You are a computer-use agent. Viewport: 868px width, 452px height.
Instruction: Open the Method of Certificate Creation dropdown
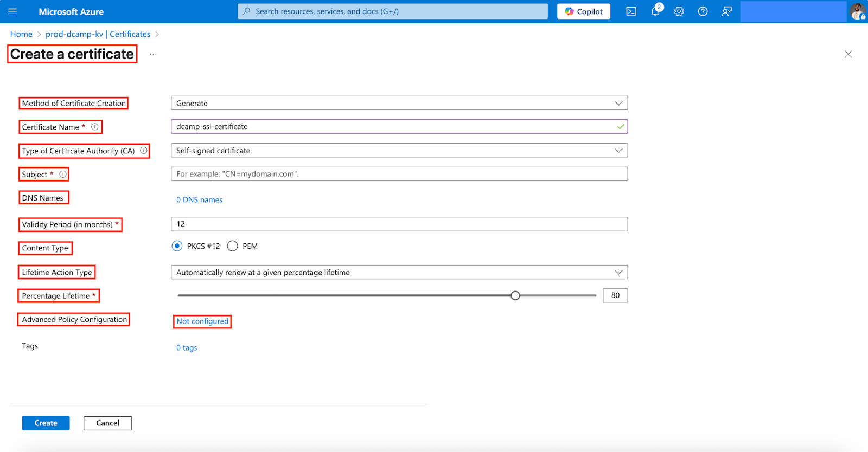coord(399,103)
